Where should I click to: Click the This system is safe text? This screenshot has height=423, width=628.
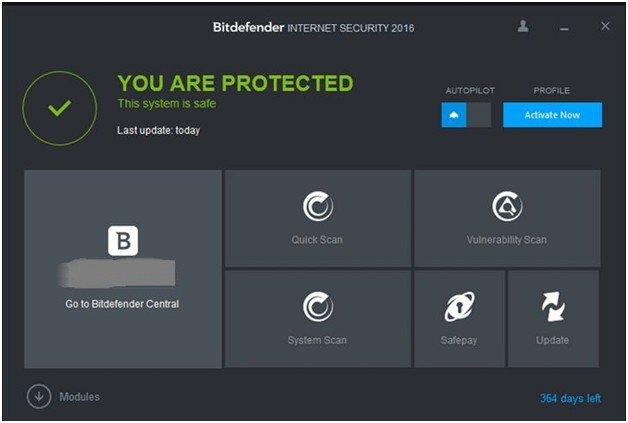pyautogui.click(x=167, y=104)
